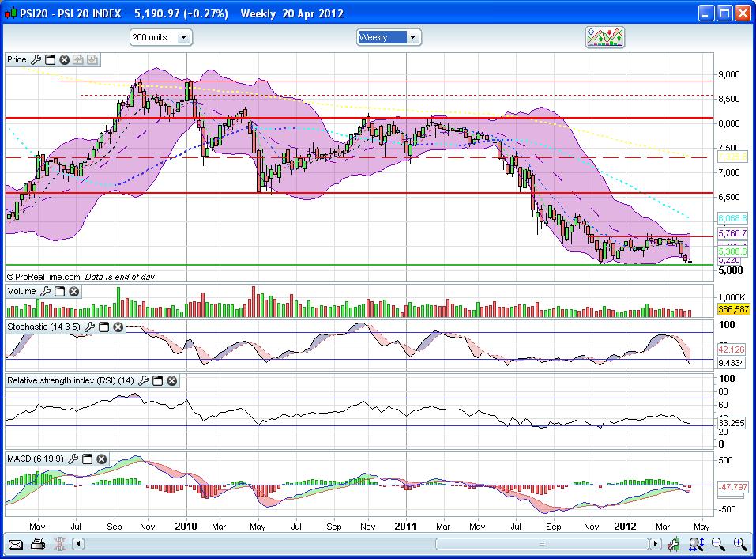
Task: Click the zoom in magnifier icon
Action: coord(740,544)
